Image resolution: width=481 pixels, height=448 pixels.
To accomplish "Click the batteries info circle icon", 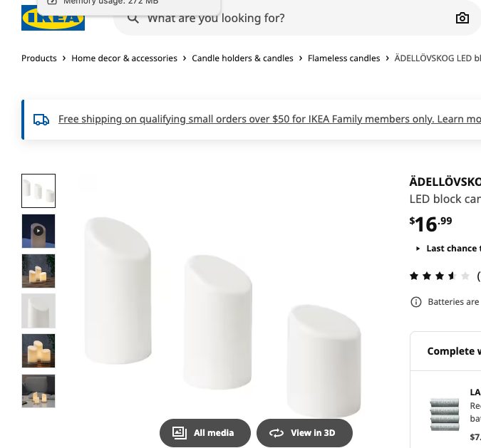I will point(416,302).
